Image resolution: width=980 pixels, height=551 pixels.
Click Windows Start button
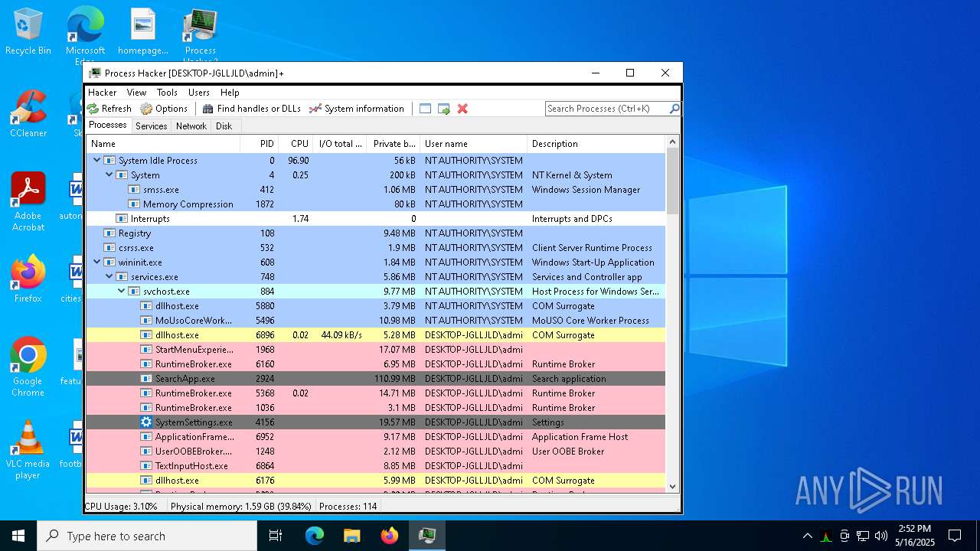tap(18, 536)
